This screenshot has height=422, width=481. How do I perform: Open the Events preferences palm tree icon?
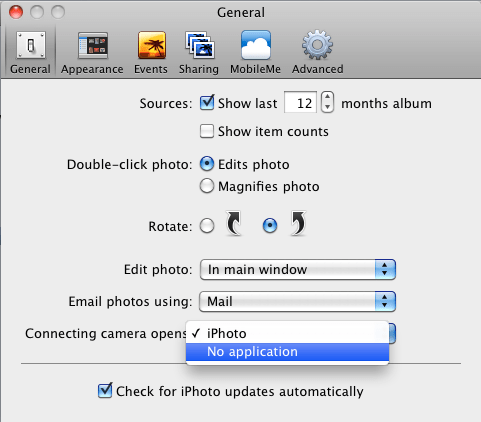pyautogui.click(x=152, y=45)
